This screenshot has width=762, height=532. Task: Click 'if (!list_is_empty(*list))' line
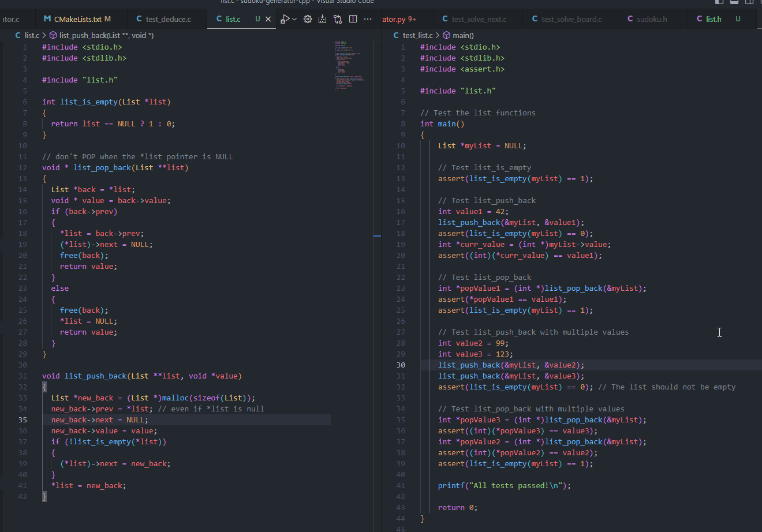pos(109,441)
